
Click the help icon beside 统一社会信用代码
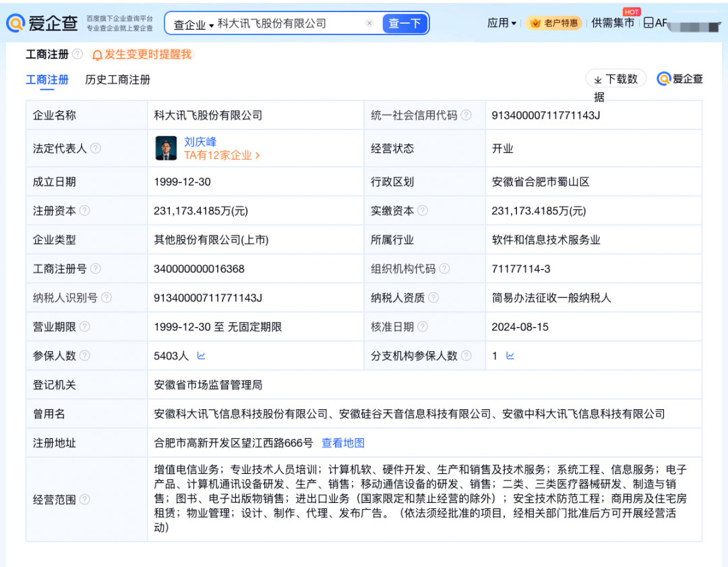click(466, 115)
